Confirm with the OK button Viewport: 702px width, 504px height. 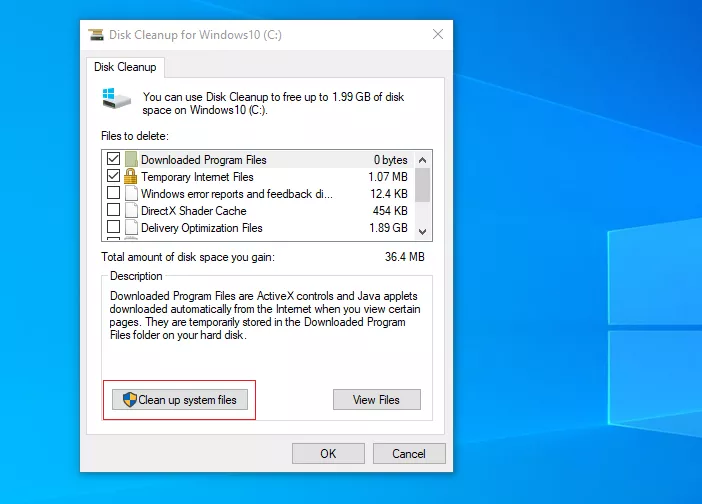[328, 454]
